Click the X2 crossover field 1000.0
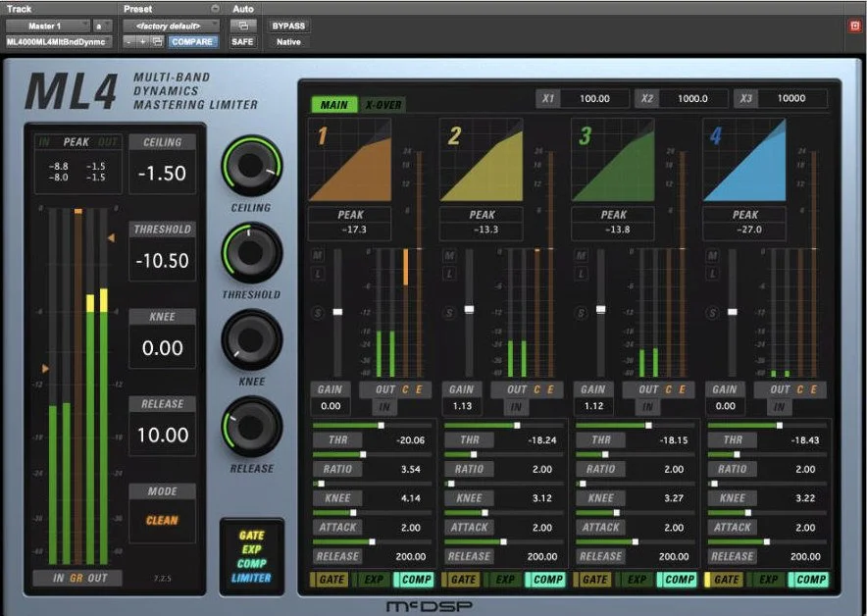This screenshot has width=867, height=616. coord(693,98)
